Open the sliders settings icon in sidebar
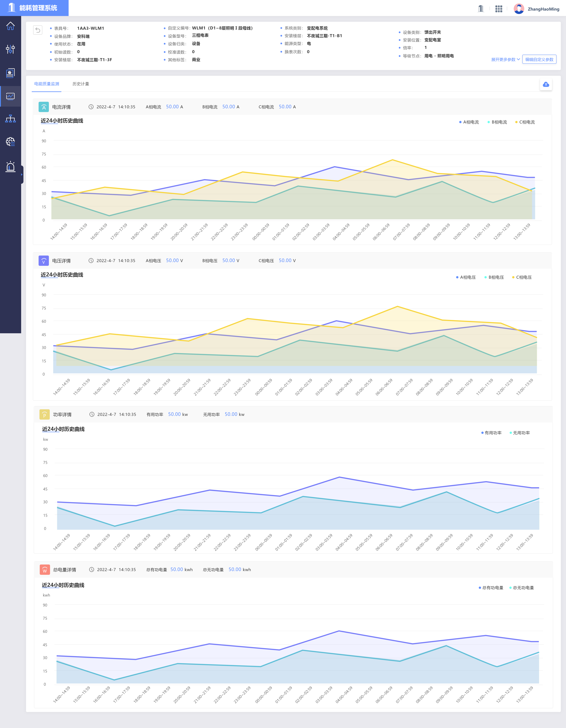566x728 pixels. [x=10, y=49]
